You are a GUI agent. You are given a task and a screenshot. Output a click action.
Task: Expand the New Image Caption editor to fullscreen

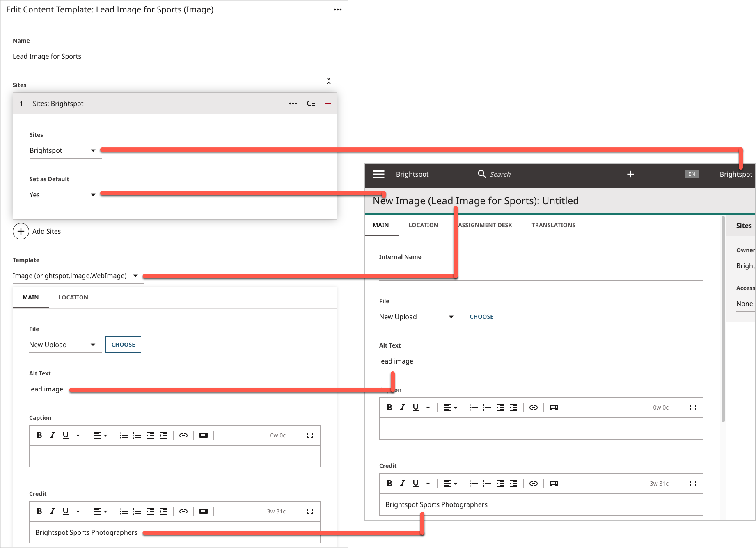tap(693, 408)
